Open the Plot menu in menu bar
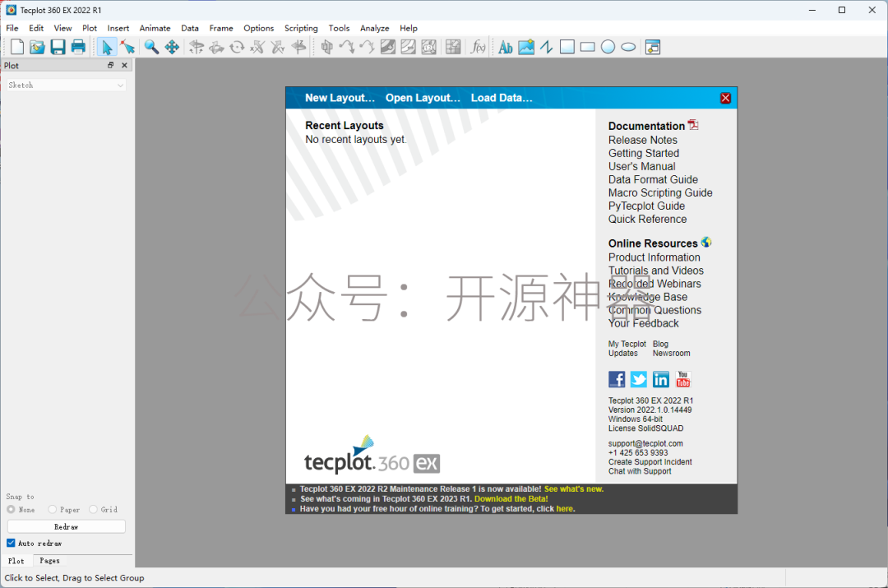This screenshot has height=588, width=888. tap(90, 28)
